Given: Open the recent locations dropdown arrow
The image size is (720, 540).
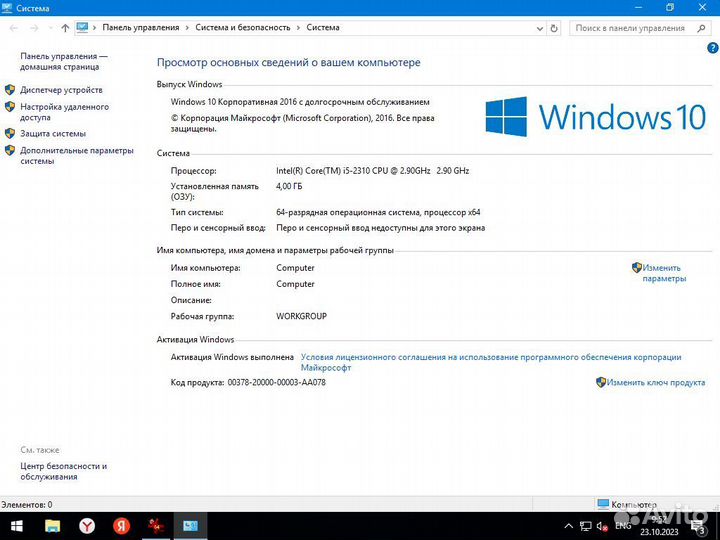Looking at the screenshot, I should coord(50,28).
